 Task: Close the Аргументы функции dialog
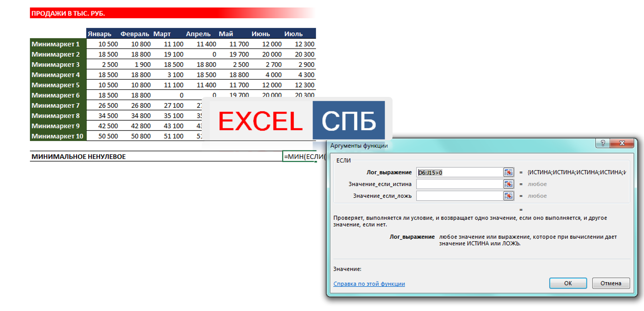pyautogui.click(x=622, y=143)
